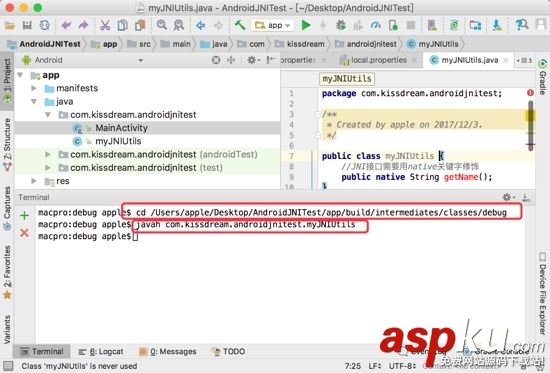Image resolution: width=550 pixels, height=373 pixels.
Task: Open the Project side tool window
Action: tap(7, 80)
